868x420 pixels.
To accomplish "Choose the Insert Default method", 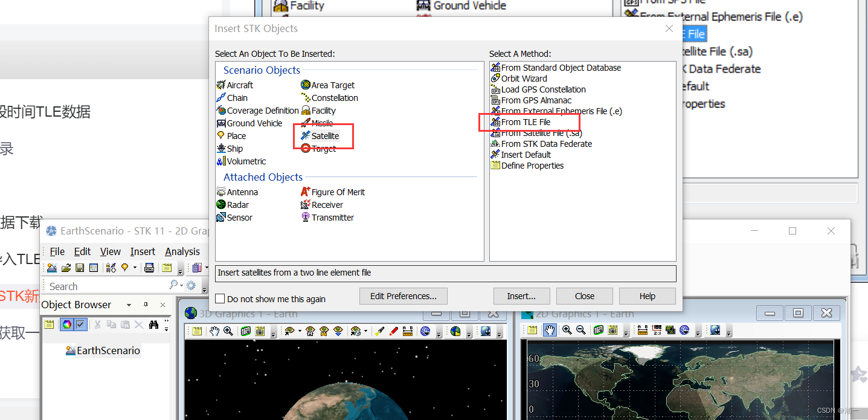I will [520, 155].
